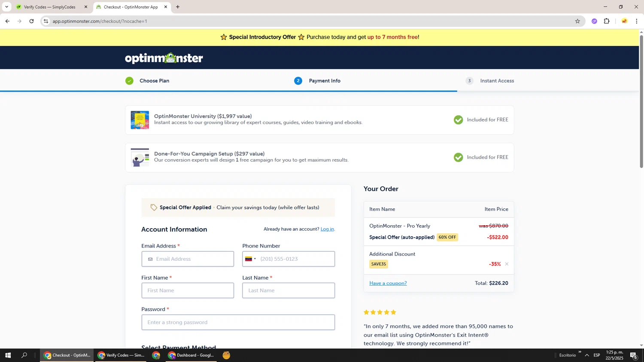Click the SAVE35 coupon badge
The image size is (644, 362).
pos(379,264)
